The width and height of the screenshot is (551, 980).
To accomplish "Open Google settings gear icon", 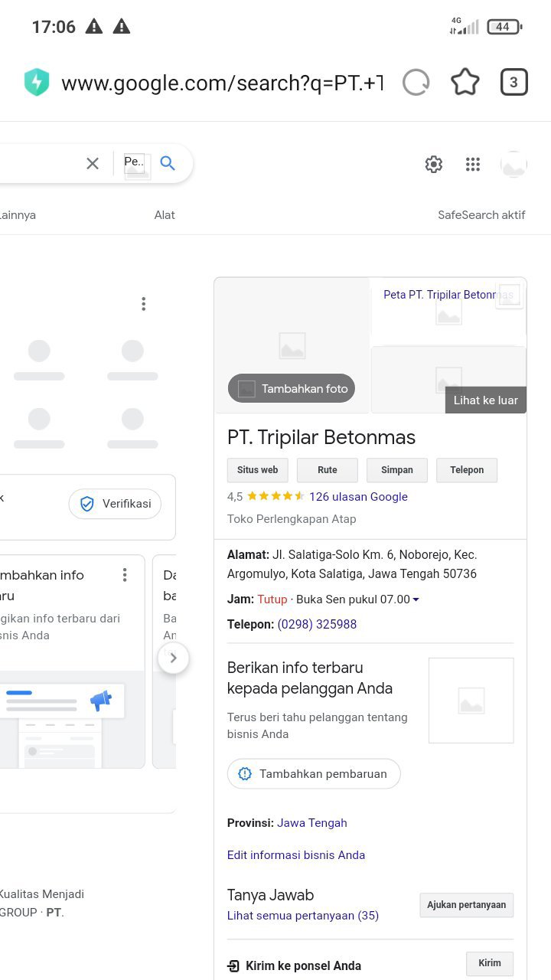I will (434, 164).
